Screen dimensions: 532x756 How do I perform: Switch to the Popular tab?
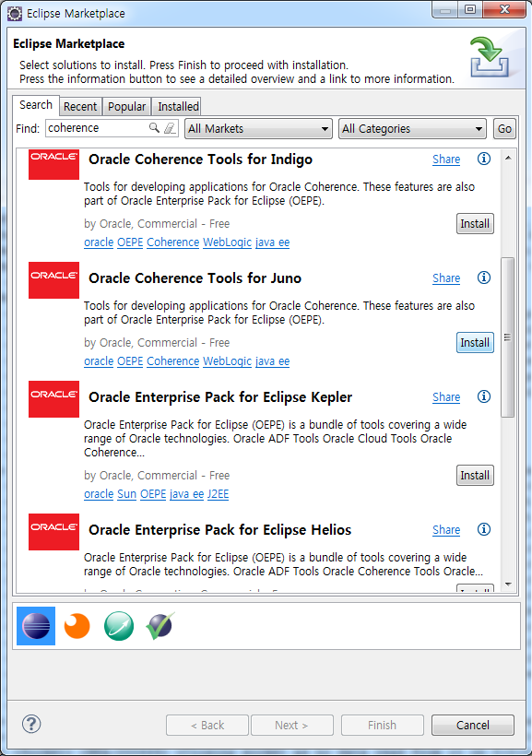pyautogui.click(x=127, y=107)
